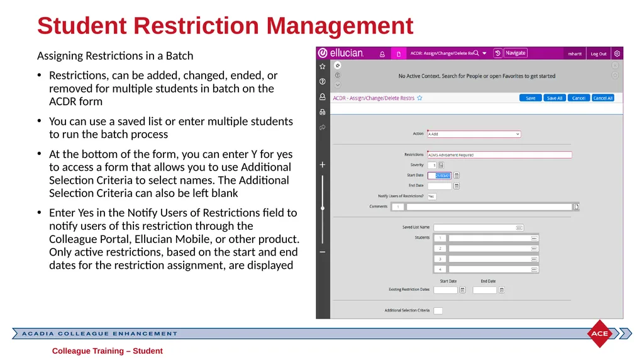Click the favorite star beside ACDR form title

point(419,98)
